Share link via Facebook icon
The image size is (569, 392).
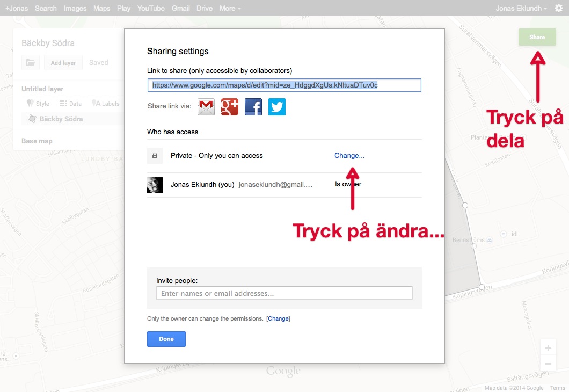[253, 107]
